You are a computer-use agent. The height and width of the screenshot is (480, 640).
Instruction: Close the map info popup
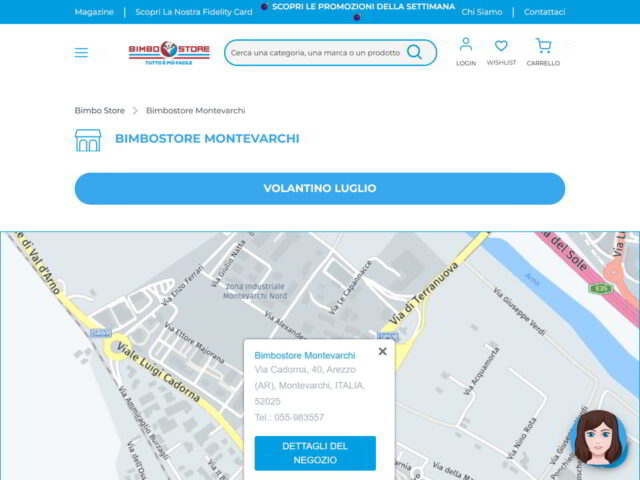click(x=382, y=351)
